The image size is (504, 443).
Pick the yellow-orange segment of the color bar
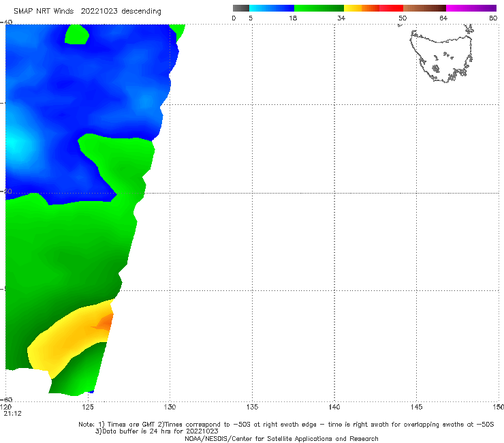pyautogui.click(x=362, y=8)
